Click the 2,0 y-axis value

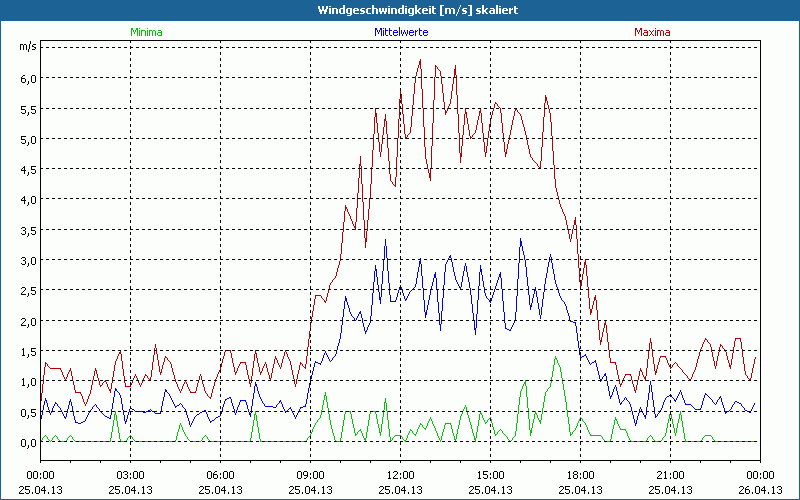coord(28,321)
